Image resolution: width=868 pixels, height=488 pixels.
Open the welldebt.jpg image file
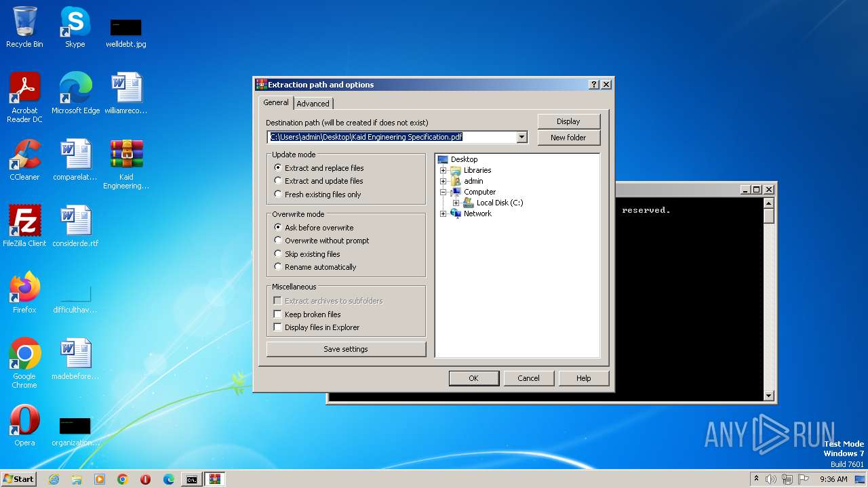coord(126,33)
